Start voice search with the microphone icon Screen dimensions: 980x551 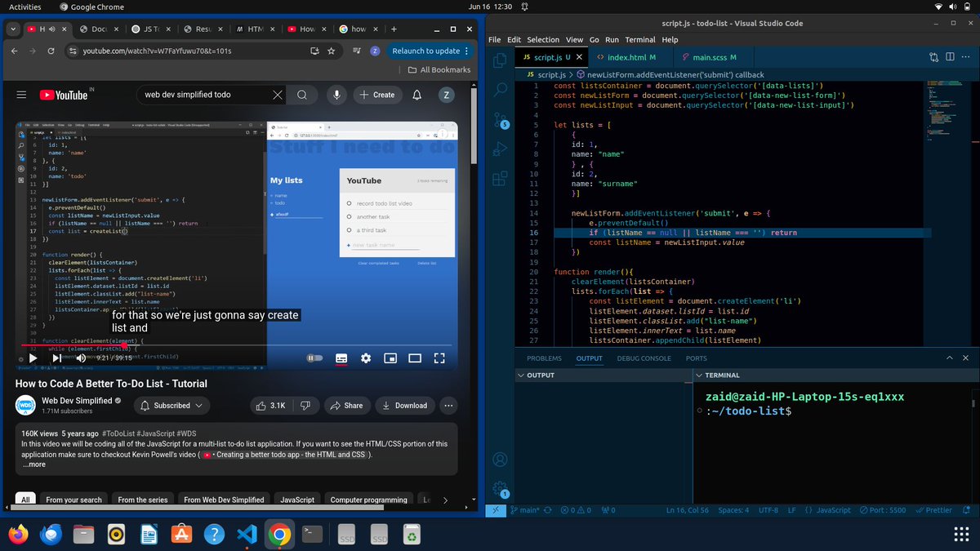pyautogui.click(x=336, y=95)
